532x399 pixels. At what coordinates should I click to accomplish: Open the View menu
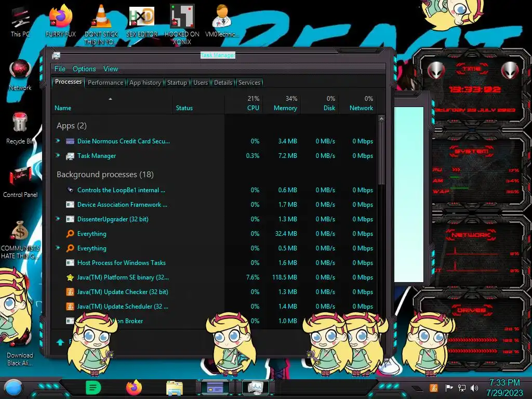coord(111,69)
